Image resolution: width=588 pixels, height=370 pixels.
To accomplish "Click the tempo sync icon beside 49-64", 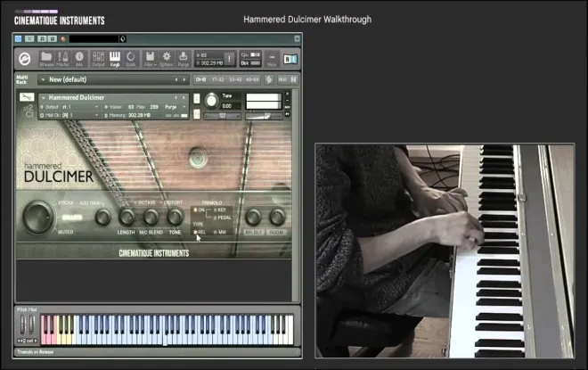I will pyautogui.click(x=269, y=79).
